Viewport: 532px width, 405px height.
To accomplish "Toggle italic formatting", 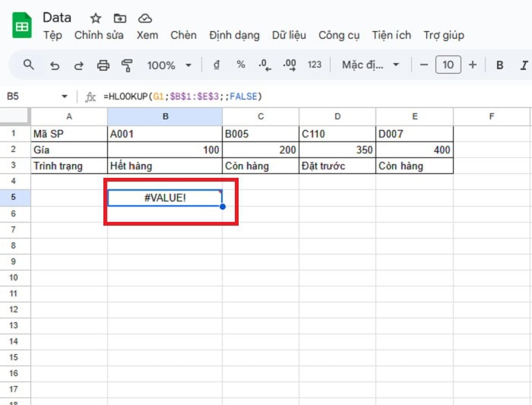I will 524,65.
